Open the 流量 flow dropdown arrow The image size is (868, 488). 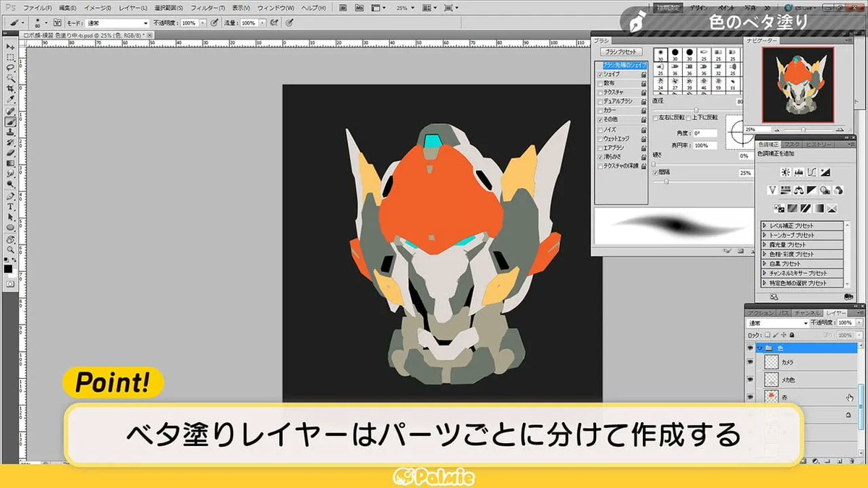pyautogui.click(x=262, y=23)
